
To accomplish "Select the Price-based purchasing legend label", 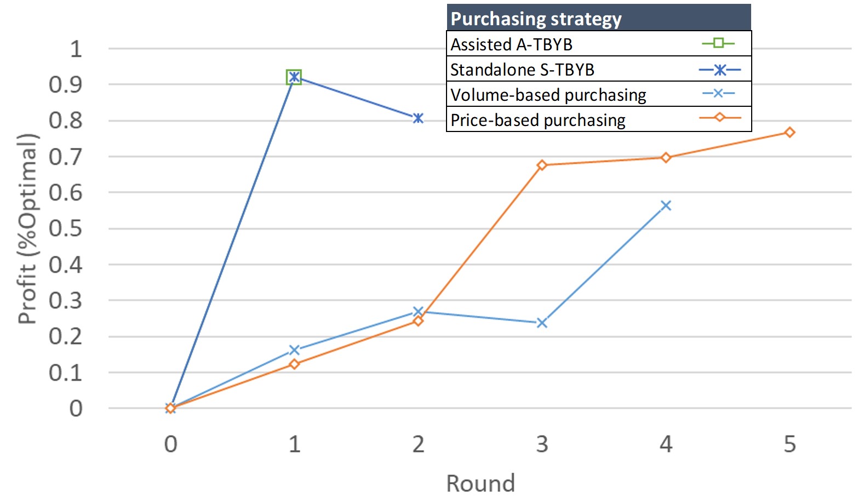I will click(537, 120).
